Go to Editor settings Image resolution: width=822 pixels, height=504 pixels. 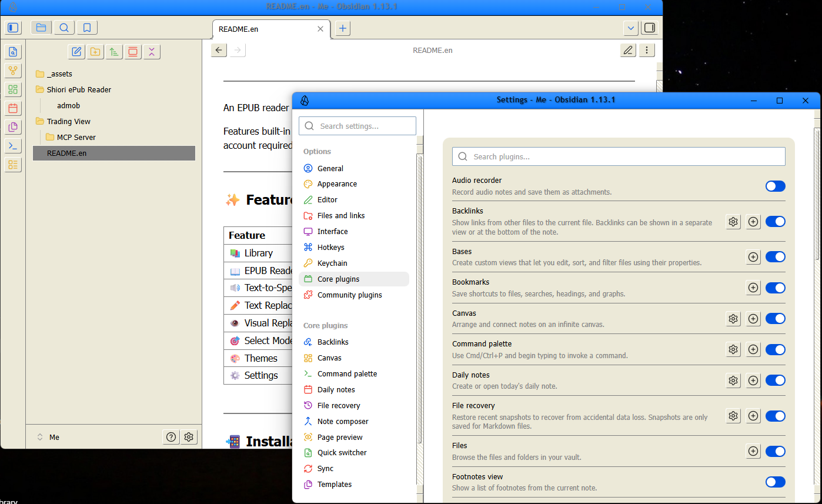point(354,200)
